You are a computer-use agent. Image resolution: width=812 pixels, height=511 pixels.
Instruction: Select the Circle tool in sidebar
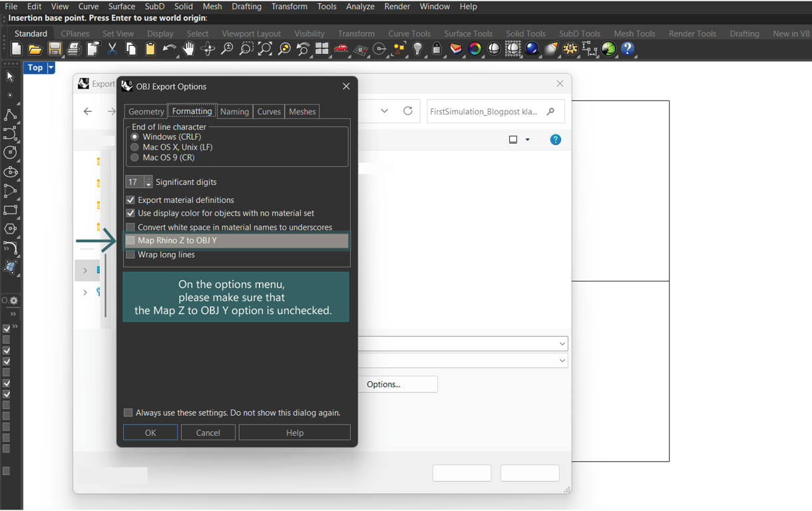coord(10,152)
